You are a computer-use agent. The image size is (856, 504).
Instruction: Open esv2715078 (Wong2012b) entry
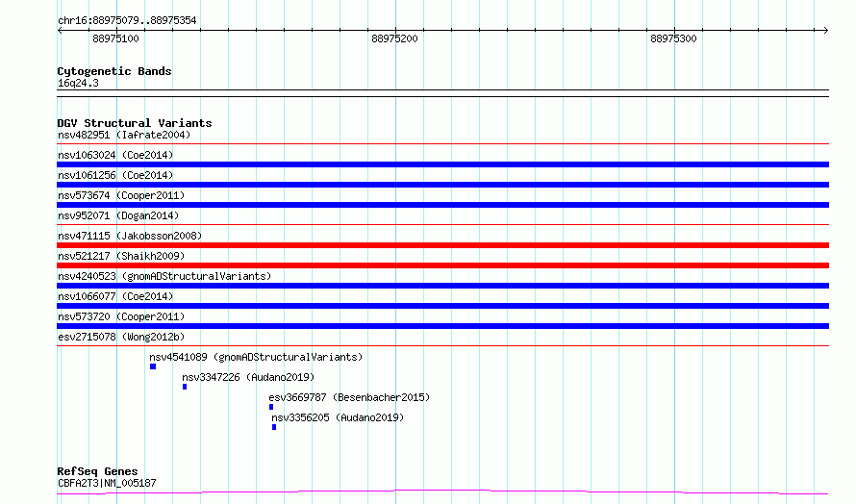(x=121, y=337)
